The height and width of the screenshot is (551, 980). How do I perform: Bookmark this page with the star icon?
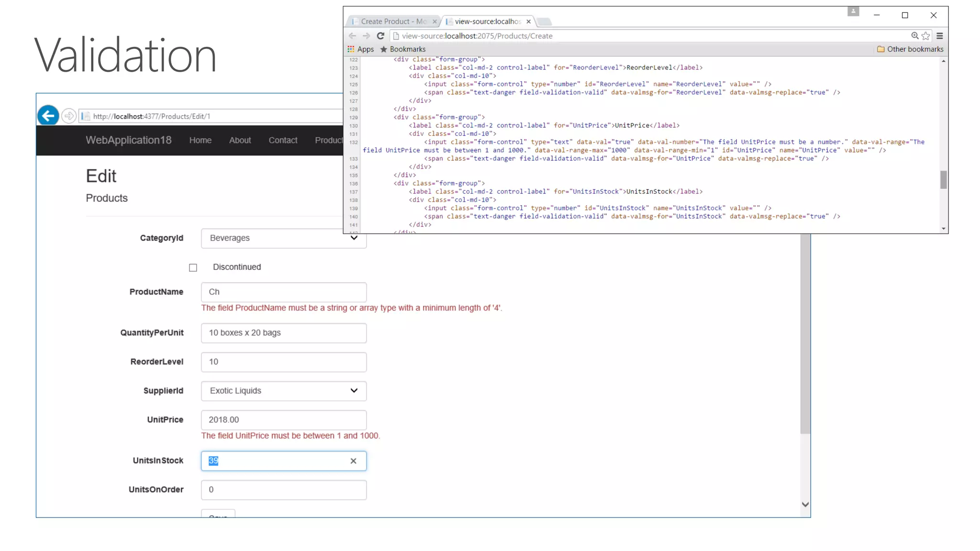point(926,36)
